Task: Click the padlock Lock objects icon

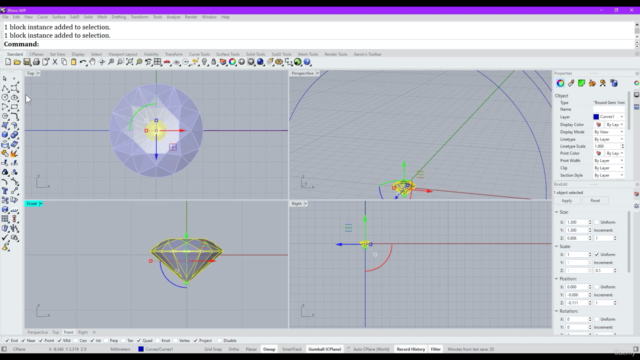Action: (x=213, y=62)
